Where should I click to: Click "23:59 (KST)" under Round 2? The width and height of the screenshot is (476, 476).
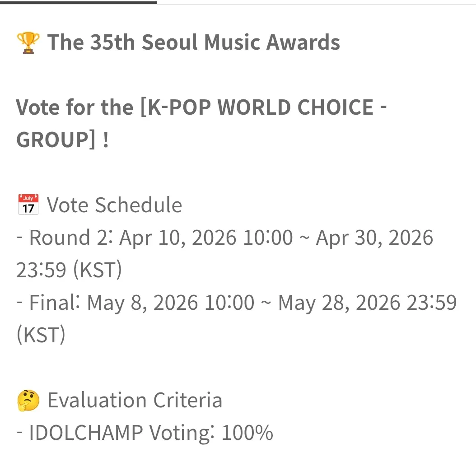(x=69, y=270)
